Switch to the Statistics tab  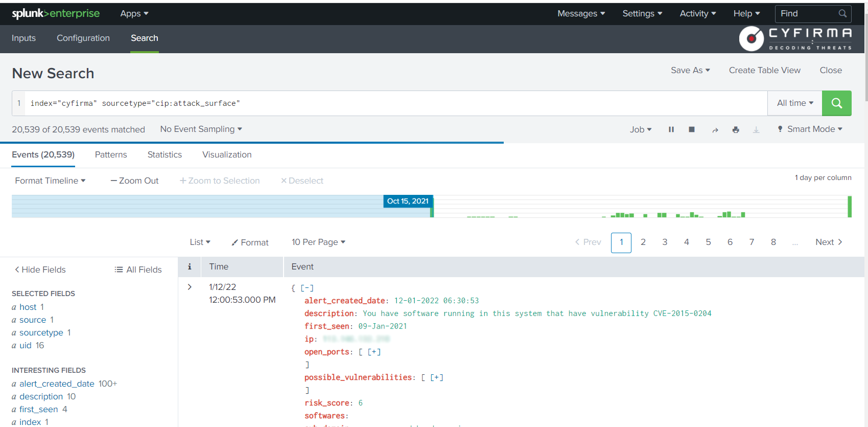point(165,155)
